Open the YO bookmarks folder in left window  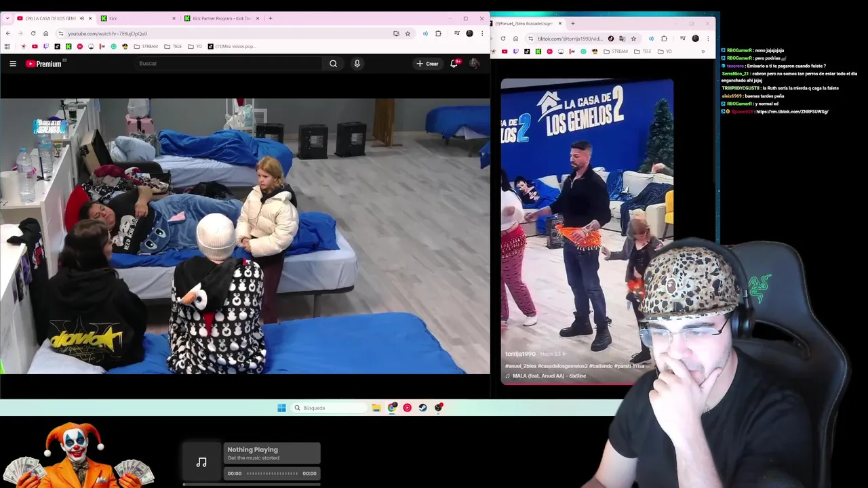click(x=195, y=46)
